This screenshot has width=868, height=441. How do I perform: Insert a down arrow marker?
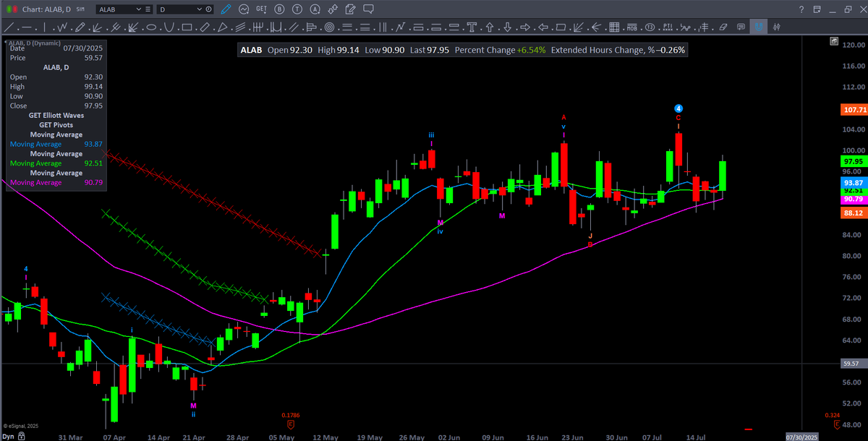pyautogui.click(x=507, y=27)
